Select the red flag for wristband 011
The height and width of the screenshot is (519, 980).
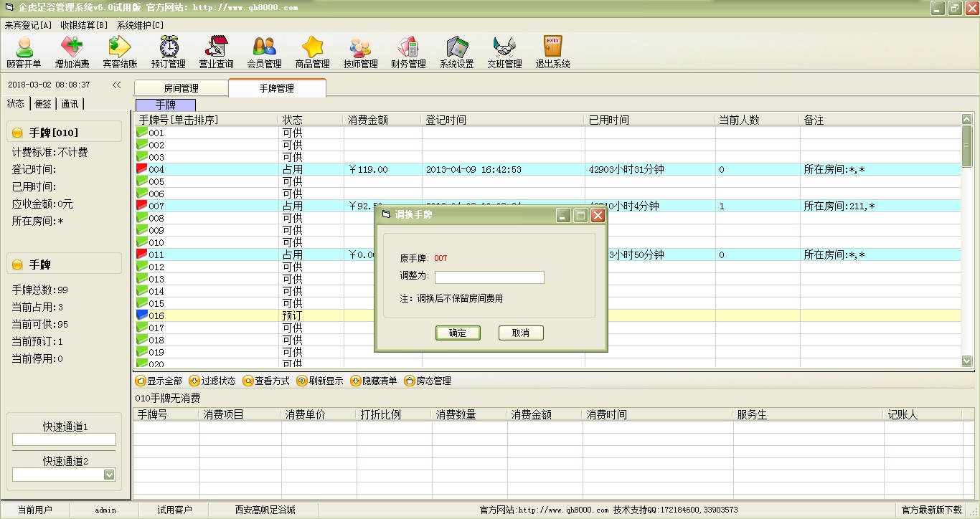(x=142, y=254)
